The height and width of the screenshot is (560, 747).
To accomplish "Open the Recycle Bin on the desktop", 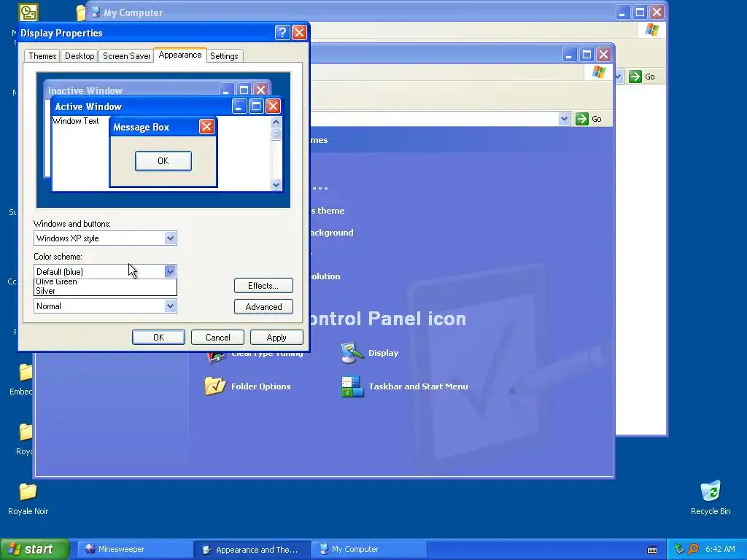I will pos(711,491).
